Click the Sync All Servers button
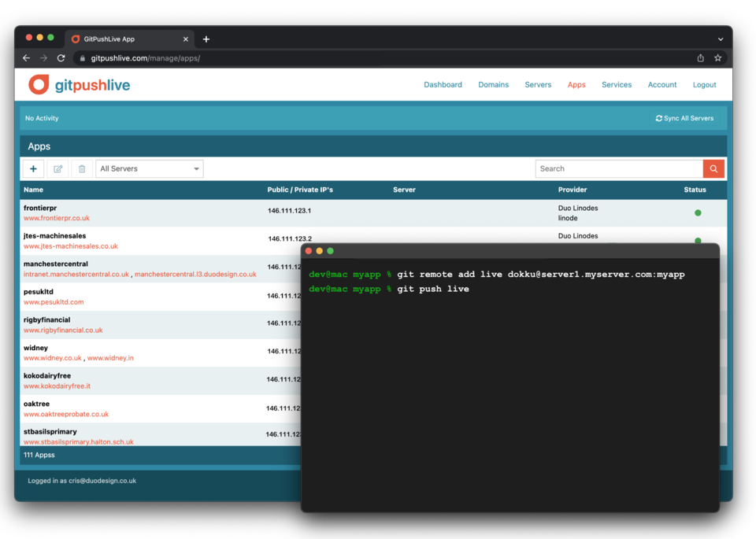756x539 pixels. point(684,118)
